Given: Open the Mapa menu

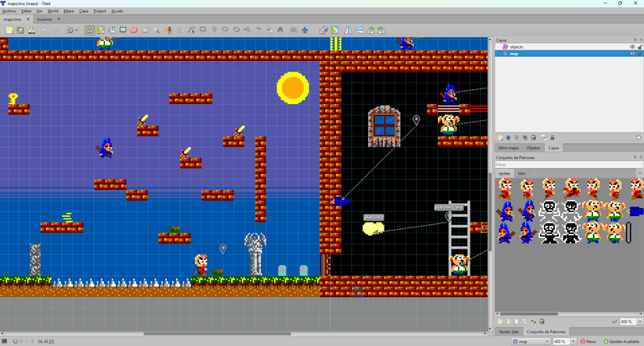Looking at the screenshot, I should (x=69, y=11).
